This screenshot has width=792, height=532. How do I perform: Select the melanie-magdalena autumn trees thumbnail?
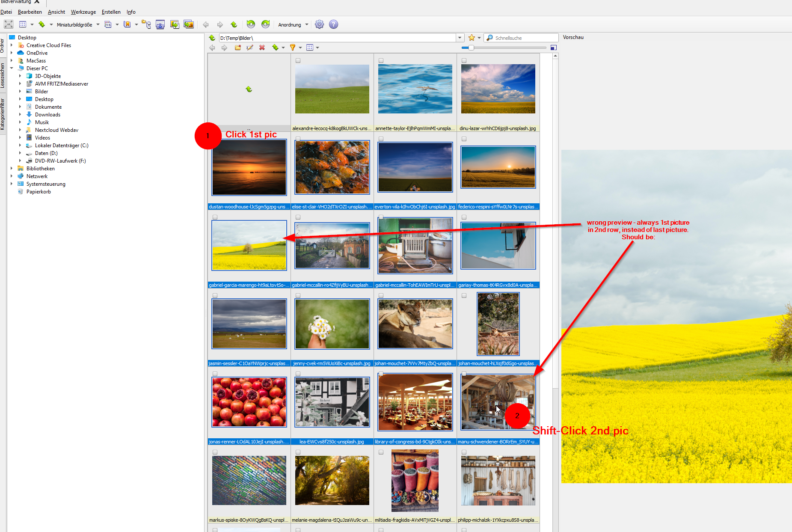[332, 480]
